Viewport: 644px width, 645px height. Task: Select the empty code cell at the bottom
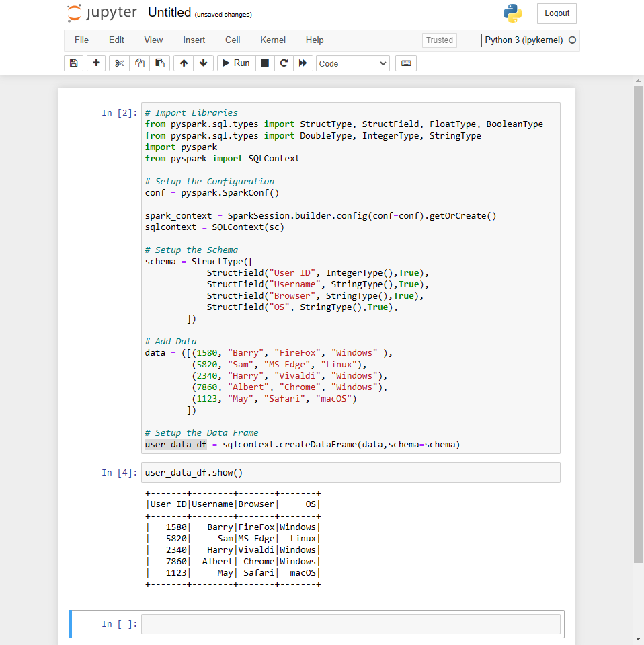click(x=350, y=623)
